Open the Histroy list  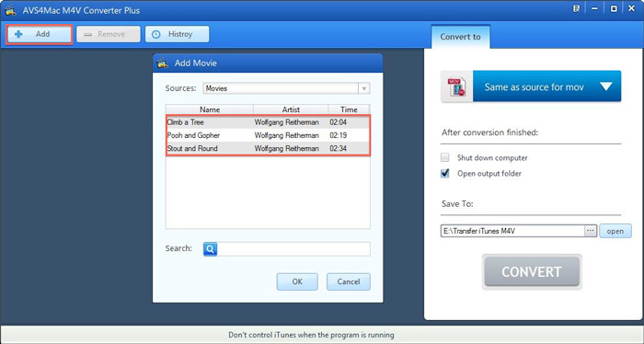pos(177,34)
